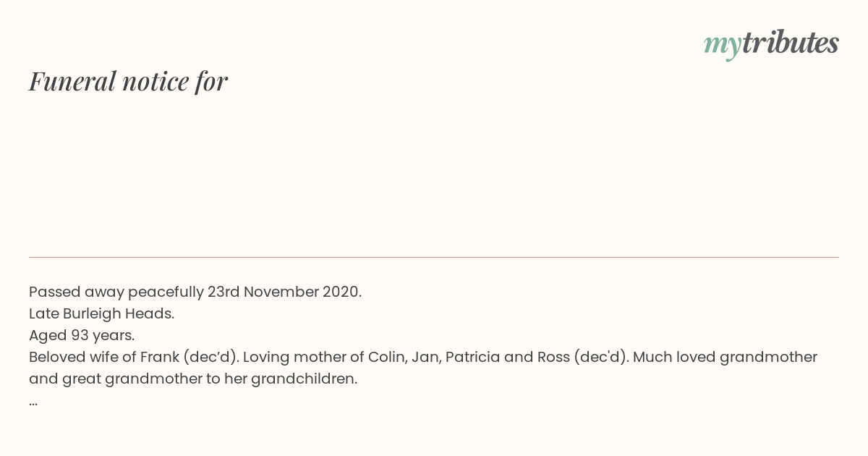Click the name "Colin" in the notice
868x456 pixels.
coord(386,357)
